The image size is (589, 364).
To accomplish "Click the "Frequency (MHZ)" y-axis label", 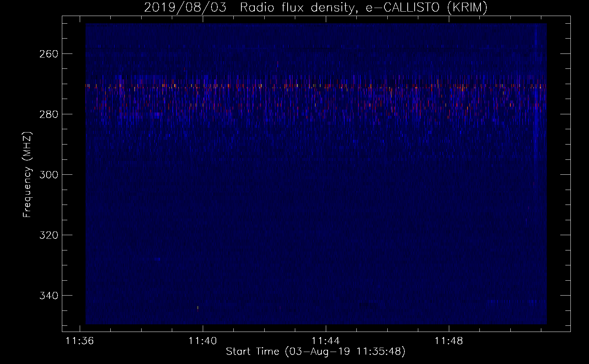I will (28, 174).
